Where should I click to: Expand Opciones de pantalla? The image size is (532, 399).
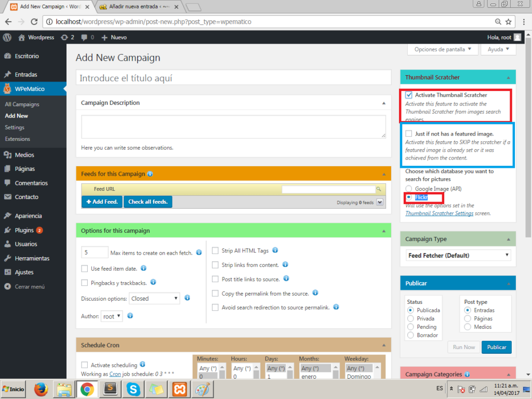point(443,49)
